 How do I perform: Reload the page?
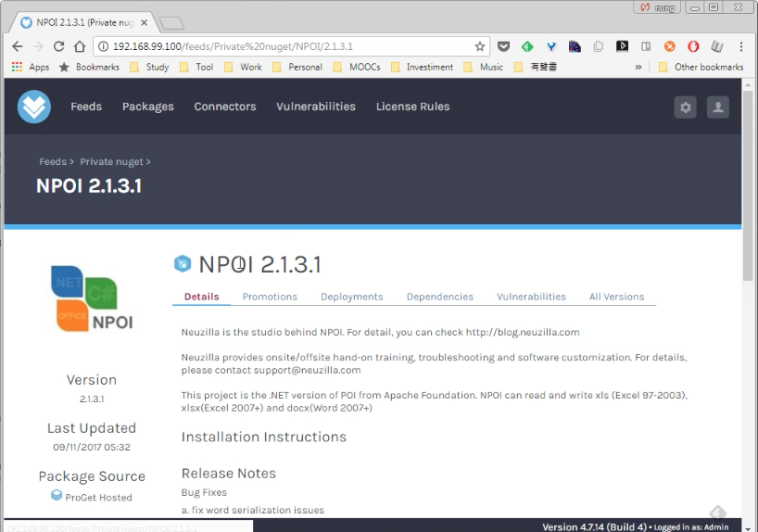pyautogui.click(x=58, y=46)
